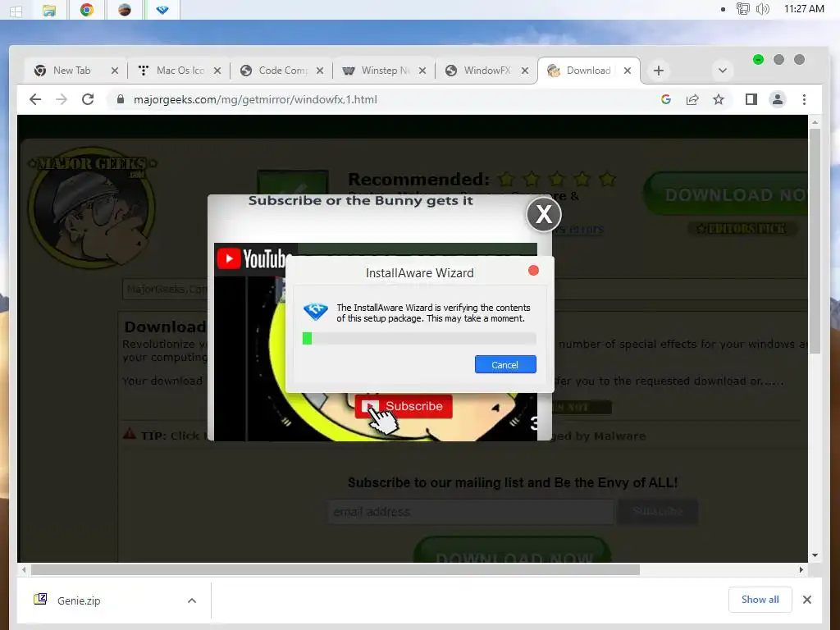Click the vertical scrollbar thumb
This screenshot has width=840, height=630.
click(815, 240)
